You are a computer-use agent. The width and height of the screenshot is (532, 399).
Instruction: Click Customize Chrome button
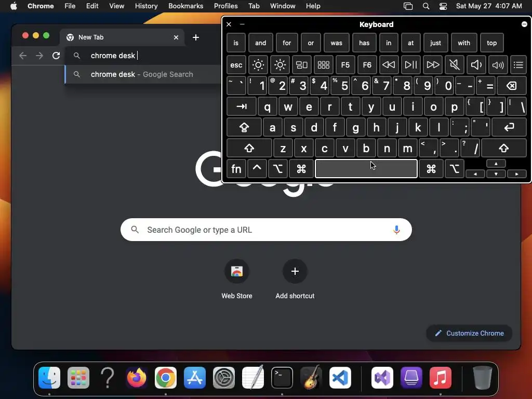point(469,333)
